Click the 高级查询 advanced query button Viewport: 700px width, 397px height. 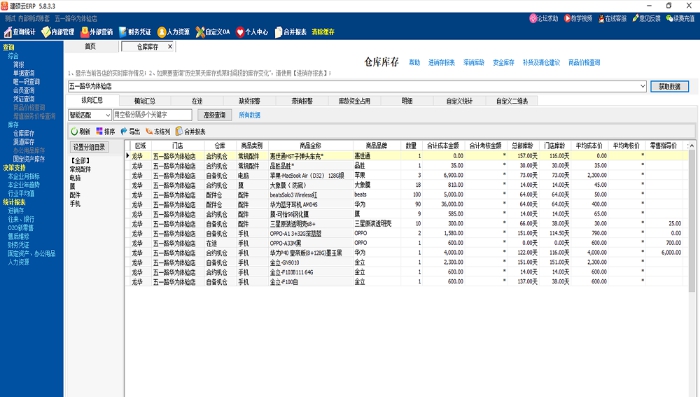coord(214,115)
